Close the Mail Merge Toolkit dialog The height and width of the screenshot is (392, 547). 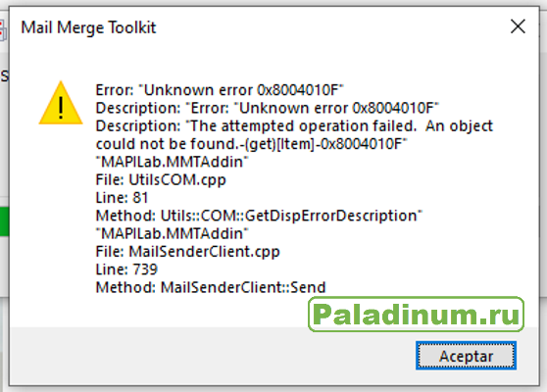click(518, 26)
